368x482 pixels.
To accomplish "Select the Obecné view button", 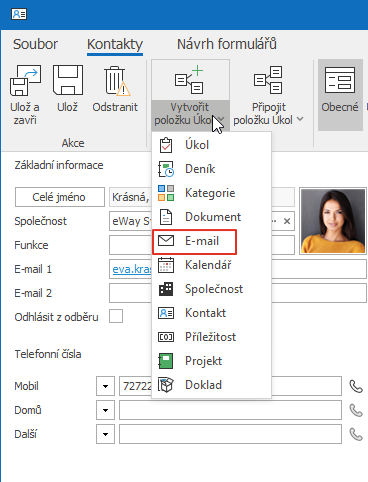I will coord(340,95).
